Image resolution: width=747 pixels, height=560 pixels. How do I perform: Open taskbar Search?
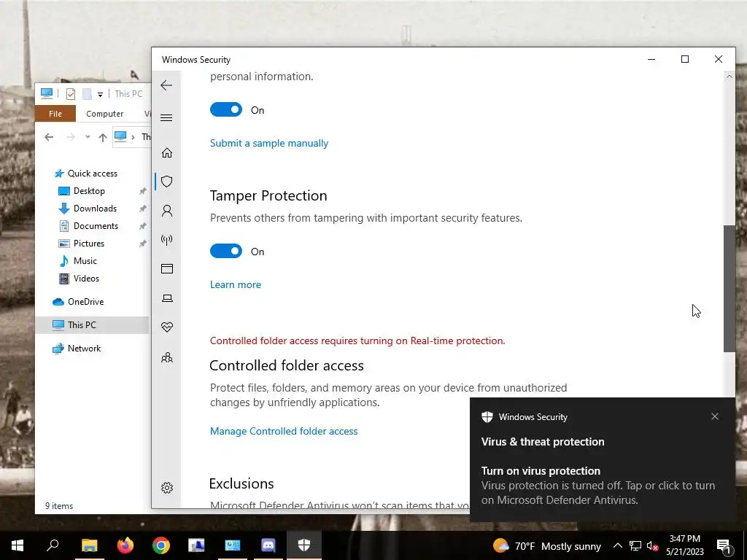(x=53, y=545)
